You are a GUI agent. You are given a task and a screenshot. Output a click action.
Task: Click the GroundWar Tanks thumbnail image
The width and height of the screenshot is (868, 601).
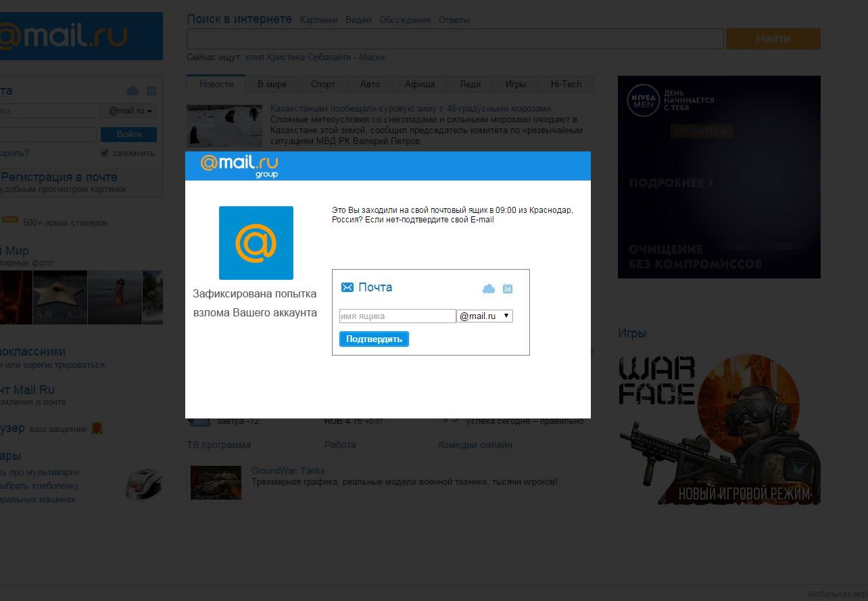pyautogui.click(x=216, y=483)
